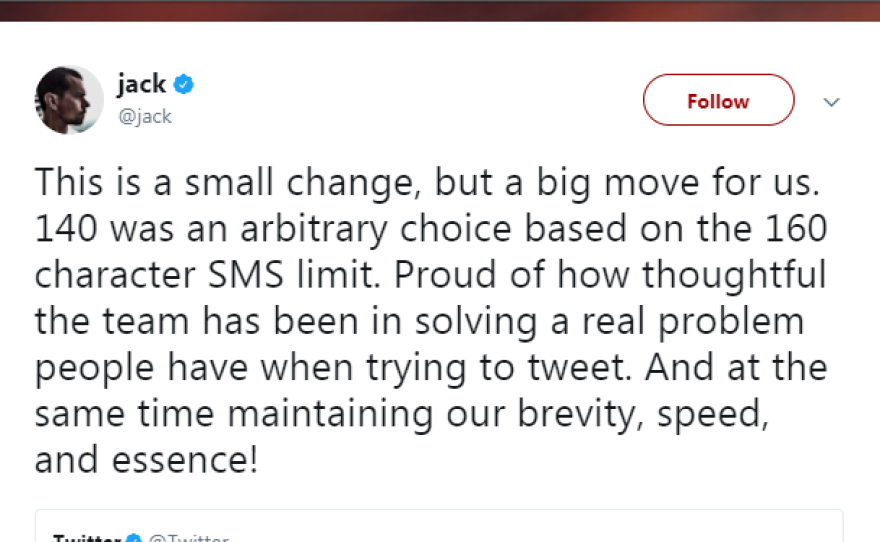Click the tweet's closing words 'and essence!'
This screenshot has width=880, height=542.
147,460
